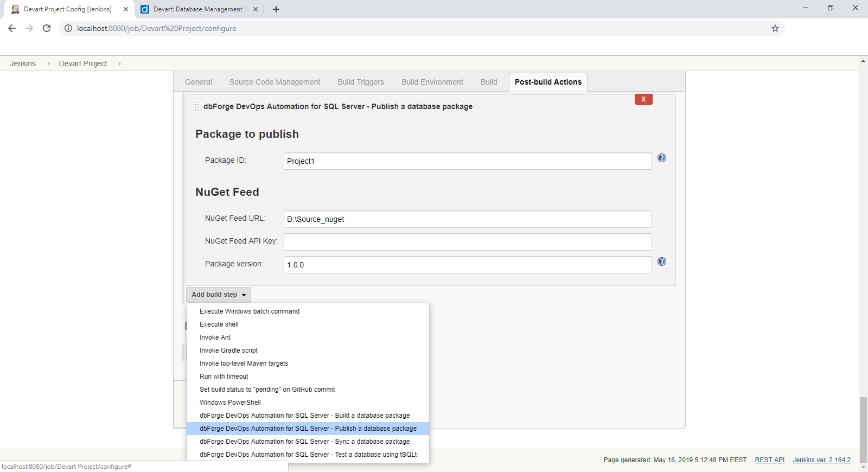
Task: Choose Invoke Gradle script step
Action: point(308,350)
